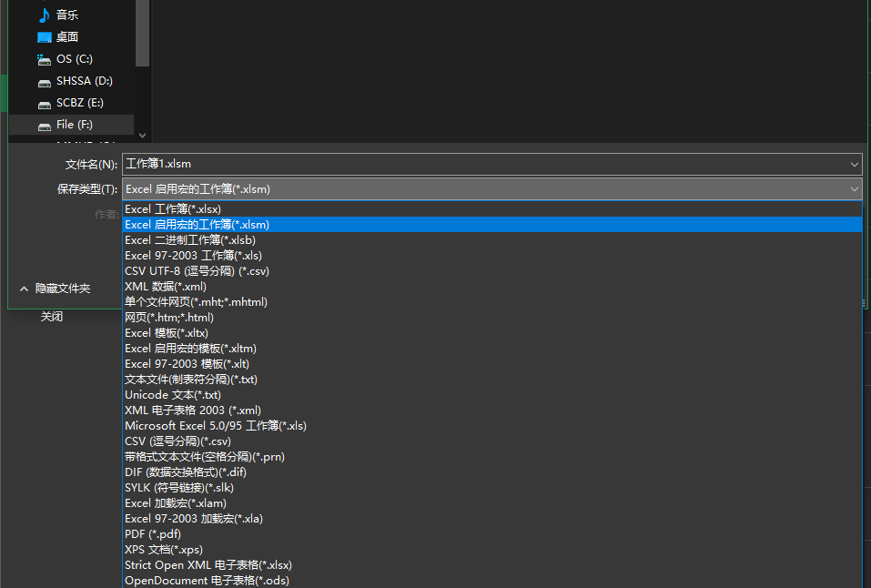Viewport: 871px width, 588px height.
Task: Choose 网页(*.htm;*.html) file type
Action: pyautogui.click(x=492, y=318)
